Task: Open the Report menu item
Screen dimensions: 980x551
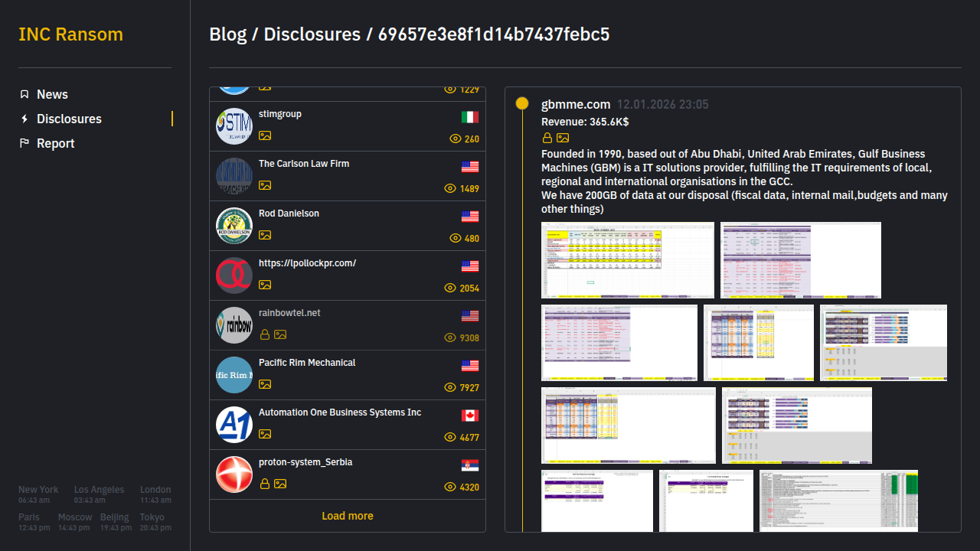Action: tap(56, 143)
